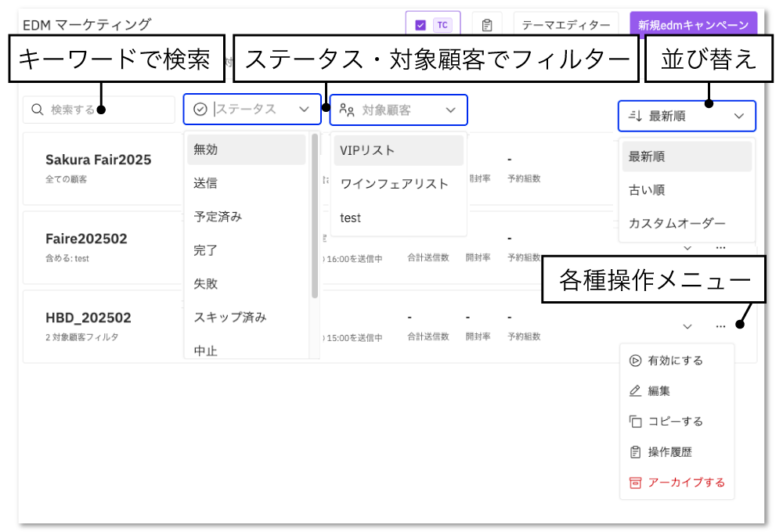Click the copy icon beside コピーする
Screen dimensions: 783x532
tap(635, 422)
